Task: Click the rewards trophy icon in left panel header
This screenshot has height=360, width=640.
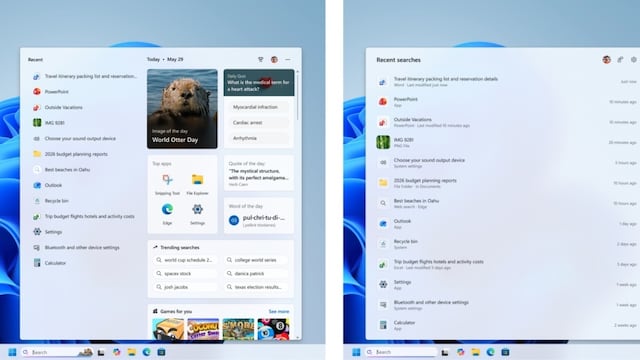Action: coord(260,60)
